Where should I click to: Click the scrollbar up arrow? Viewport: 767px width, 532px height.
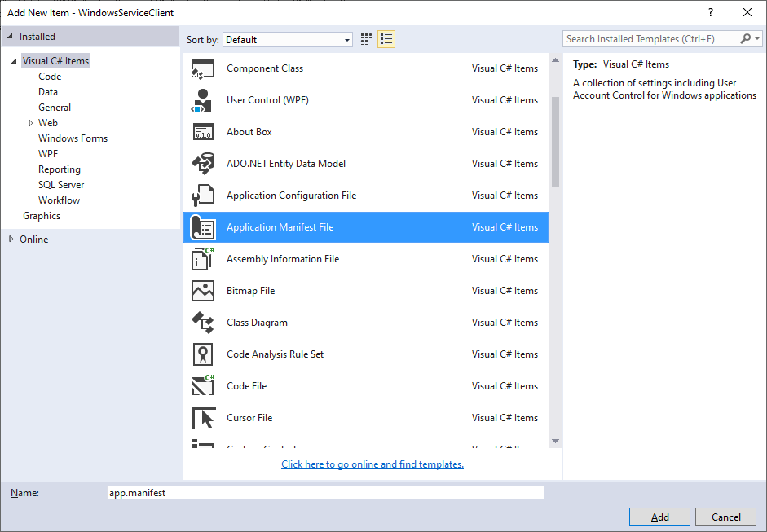(x=555, y=60)
